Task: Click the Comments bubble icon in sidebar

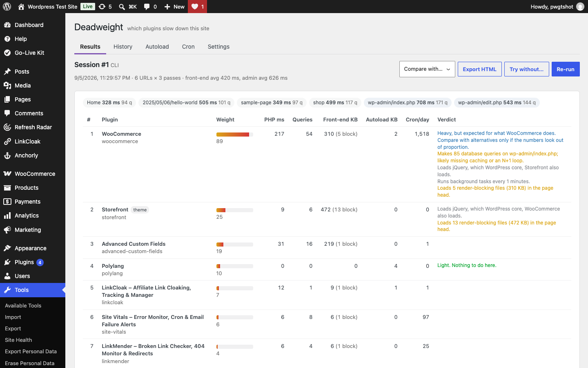Action: [7, 113]
